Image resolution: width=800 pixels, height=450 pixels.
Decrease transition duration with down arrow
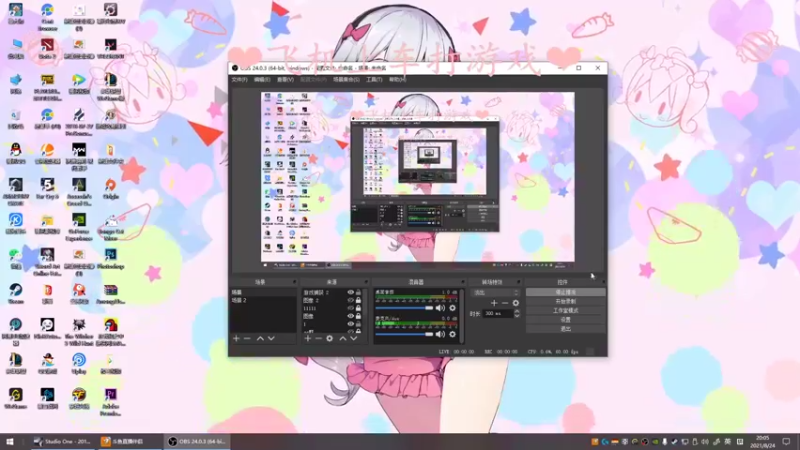click(x=517, y=316)
